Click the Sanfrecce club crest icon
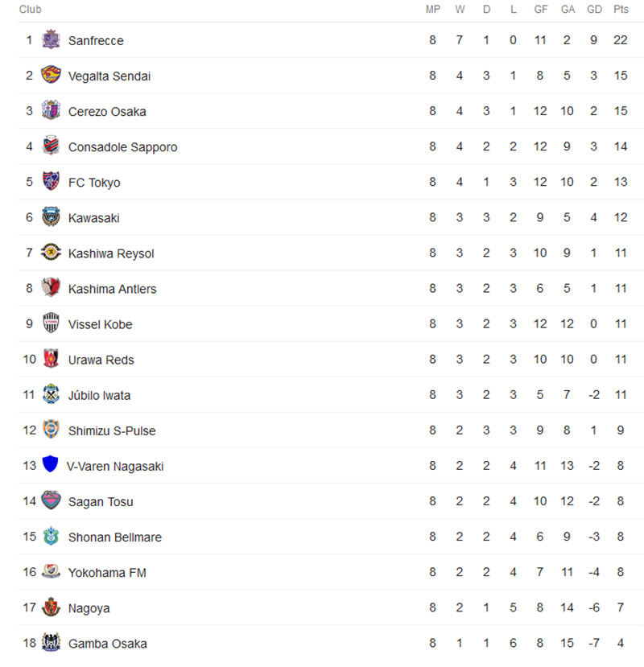The image size is (644, 667). pos(51,39)
